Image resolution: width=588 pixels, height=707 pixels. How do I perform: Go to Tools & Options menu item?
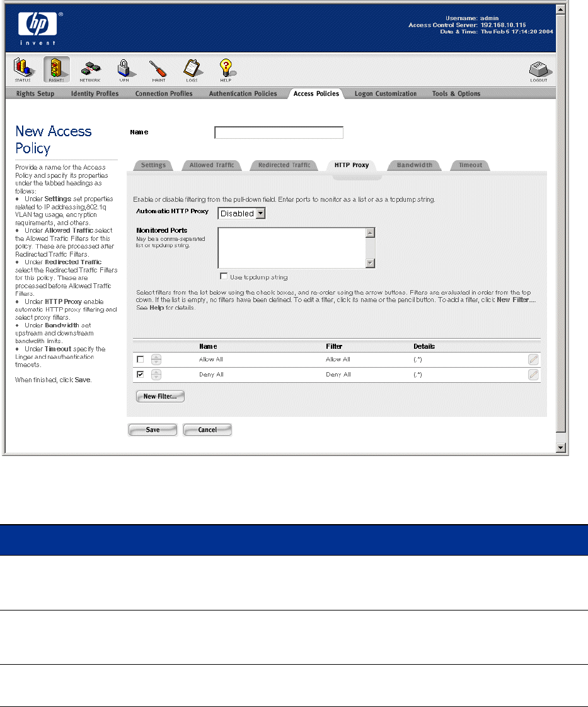coord(456,94)
